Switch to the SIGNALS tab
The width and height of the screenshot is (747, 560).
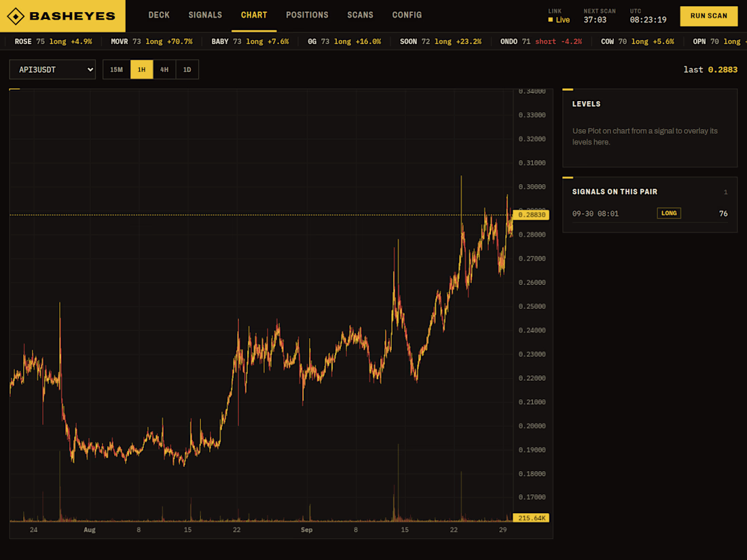(205, 15)
